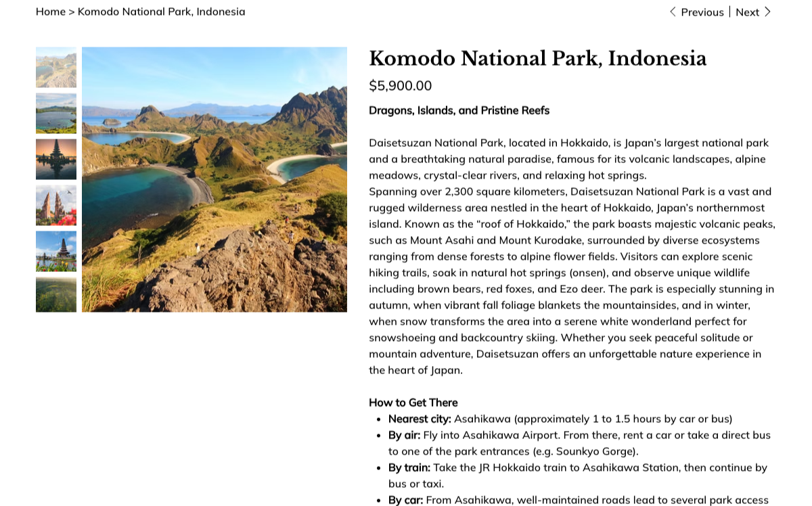Click the right chevron beside Next
This screenshot has width=812, height=506.
(767, 11)
